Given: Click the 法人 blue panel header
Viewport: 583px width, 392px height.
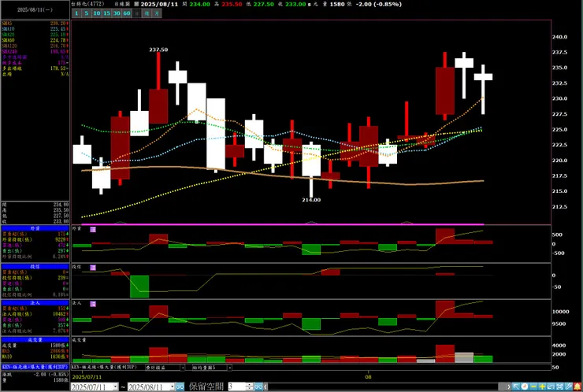Looking at the screenshot, I should pos(35,303).
